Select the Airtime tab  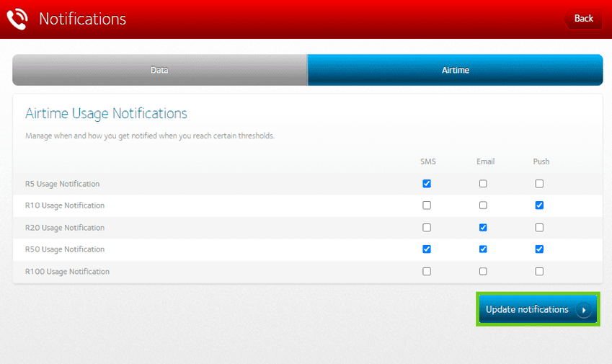[455, 70]
